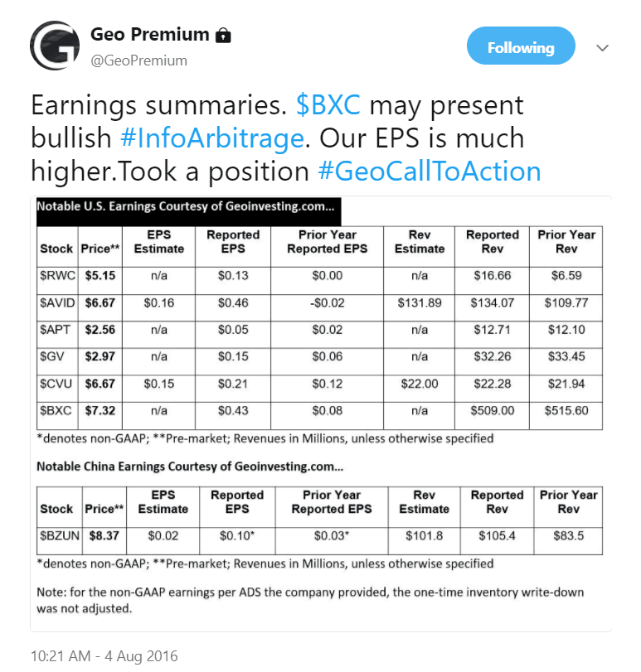Select the $AVID row ticker cell

tap(56, 303)
